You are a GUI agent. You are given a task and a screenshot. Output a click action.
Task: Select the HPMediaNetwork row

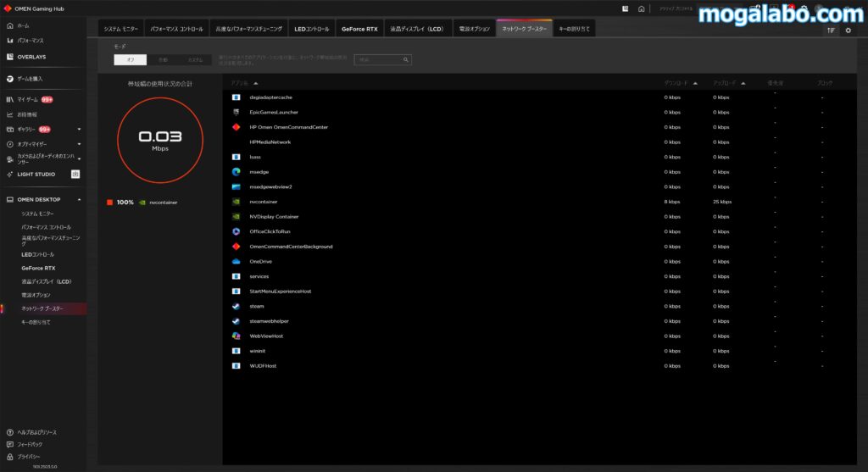539,142
